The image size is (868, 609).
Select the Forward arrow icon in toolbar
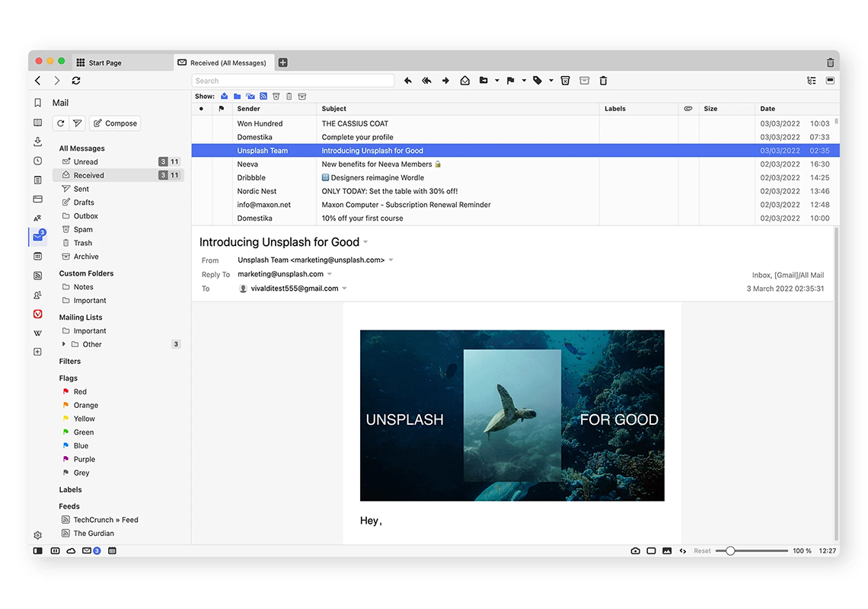(x=445, y=80)
